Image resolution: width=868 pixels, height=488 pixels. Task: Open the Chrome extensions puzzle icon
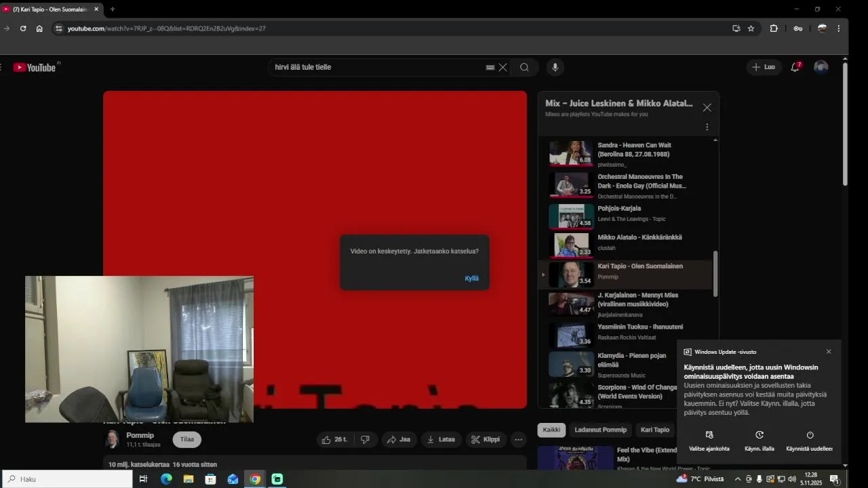click(774, 28)
